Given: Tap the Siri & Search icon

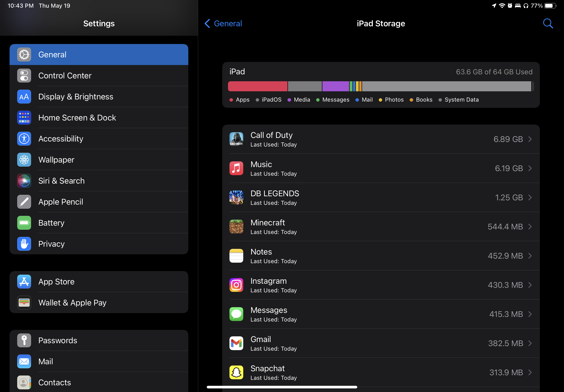Looking at the screenshot, I should (x=24, y=181).
